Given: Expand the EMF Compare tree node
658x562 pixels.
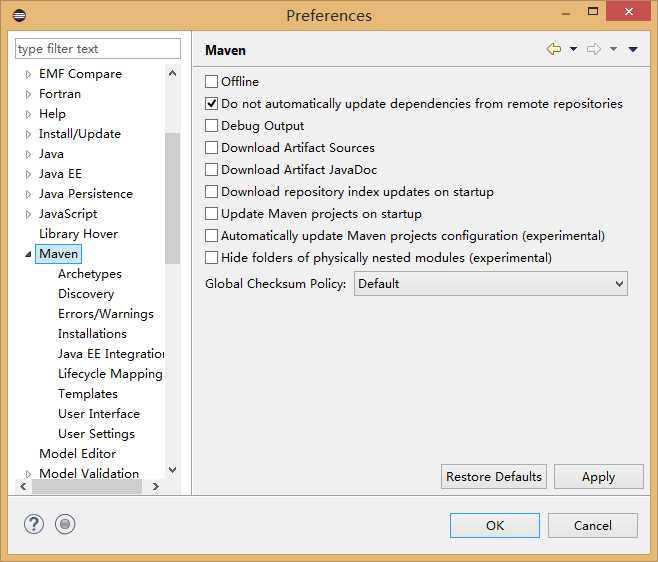Looking at the screenshot, I should (28, 74).
